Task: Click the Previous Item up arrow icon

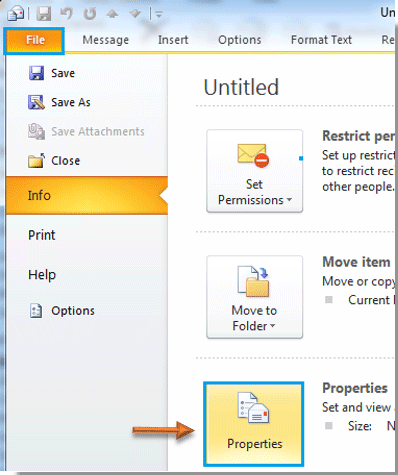Action: point(112,14)
